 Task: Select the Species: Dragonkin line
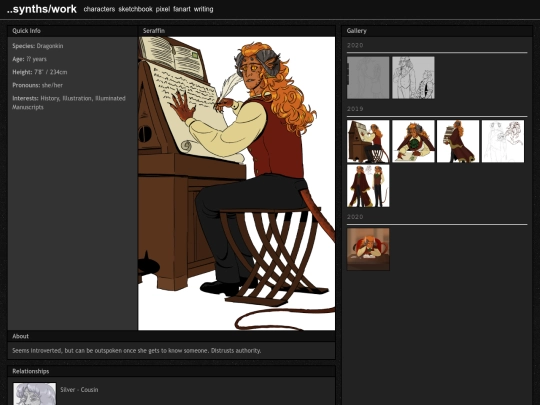pyautogui.click(x=38, y=46)
